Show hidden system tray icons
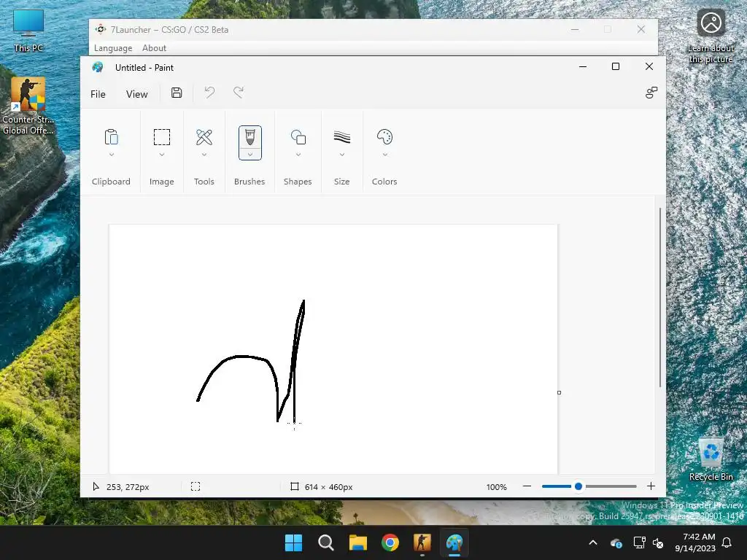The height and width of the screenshot is (560, 747). coord(593,542)
